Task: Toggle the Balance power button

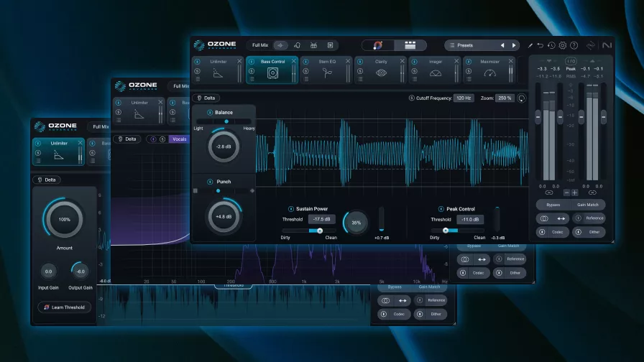Action: tap(210, 113)
